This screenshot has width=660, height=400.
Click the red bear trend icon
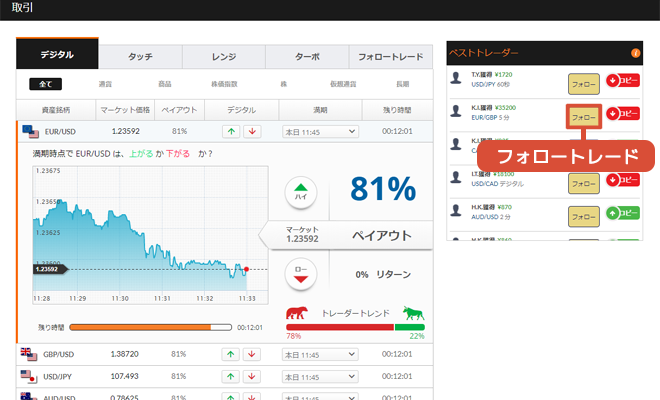tap(297, 313)
